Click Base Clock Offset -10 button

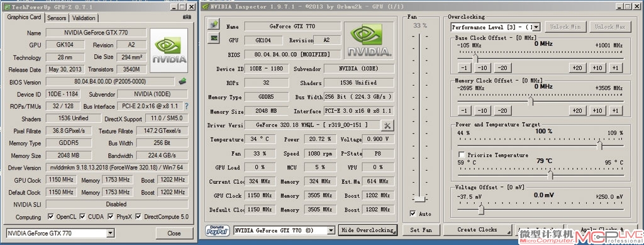(x=482, y=68)
